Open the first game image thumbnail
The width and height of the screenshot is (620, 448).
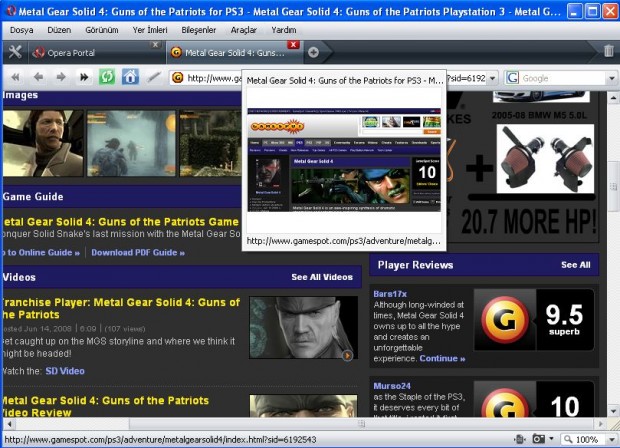[43, 143]
